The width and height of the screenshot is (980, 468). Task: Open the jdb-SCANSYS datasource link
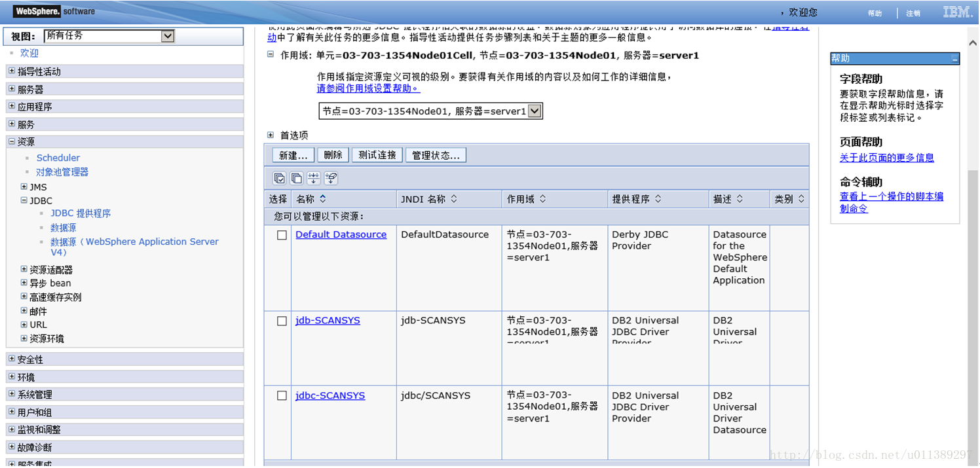[328, 320]
